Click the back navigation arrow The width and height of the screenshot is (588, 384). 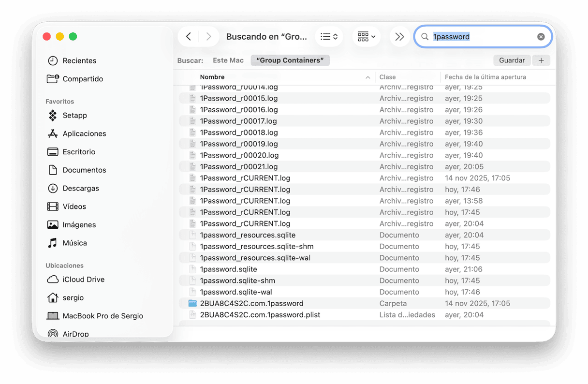pos(189,37)
